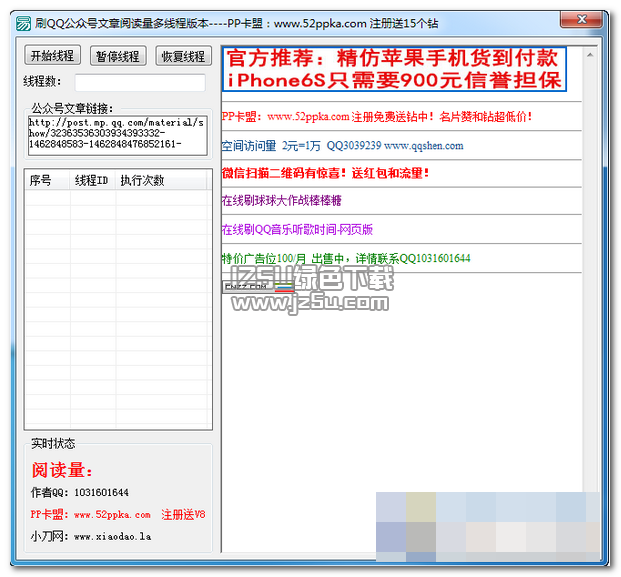The image size is (621, 577).
Task: Click the 小刀网 www.xiaodao.la text
Action: [x=91, y=537]
